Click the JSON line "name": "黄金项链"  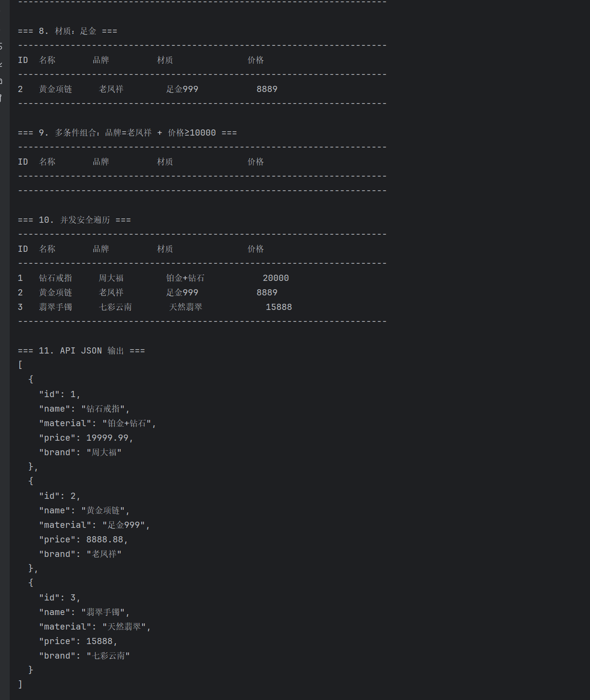pos(84,511)
